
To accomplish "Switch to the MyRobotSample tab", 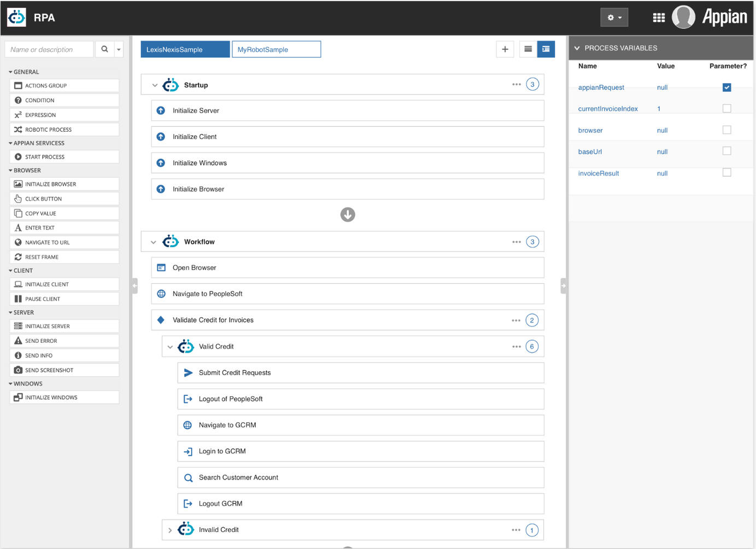I will click(276, 49).
